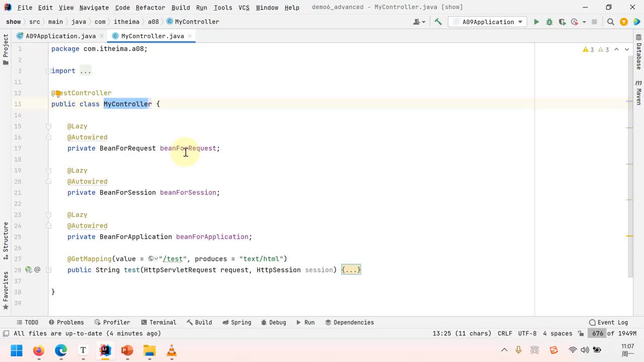644x362 pixels.
Task: Open the A09Application run configuration dropdown
Action: pos(488,22)
